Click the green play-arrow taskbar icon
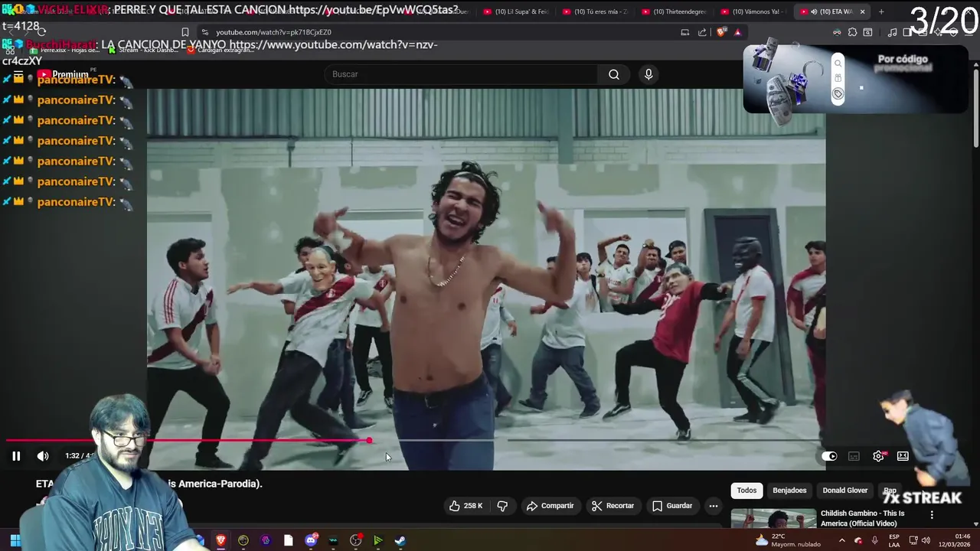Viewport: 980px width, 551px height. click(x=377, y=540)
